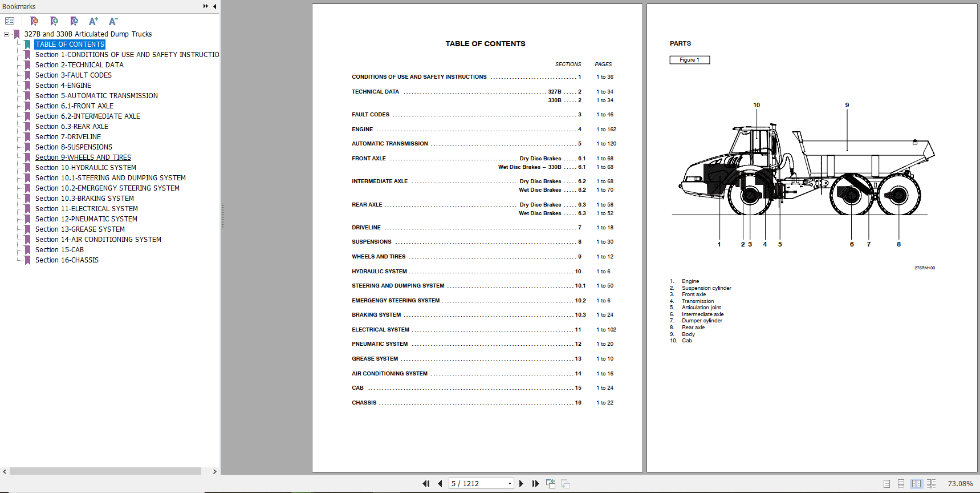Viewport: 980px width, 493px height.
Task: Click the previous view icon
Action: [551, 483]
